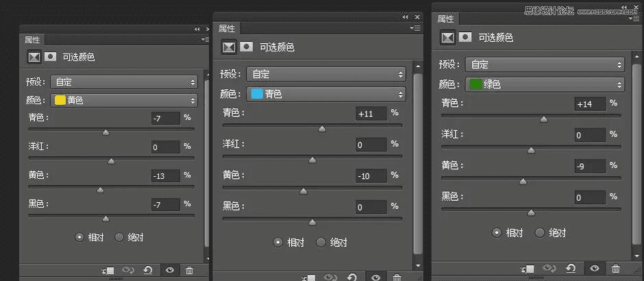644x281 pixels.
Task: Click 黑色 value field in green panel
Action: 590,197
